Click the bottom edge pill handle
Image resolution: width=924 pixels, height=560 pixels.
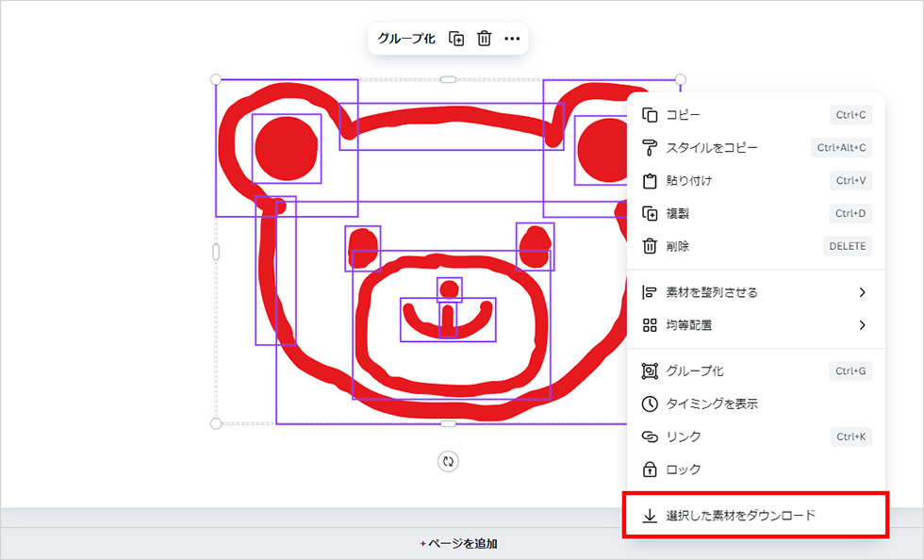coord(448,424)
